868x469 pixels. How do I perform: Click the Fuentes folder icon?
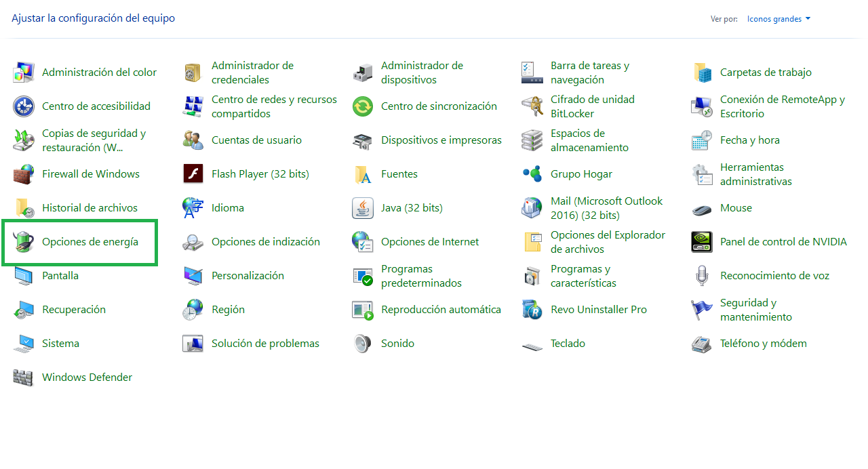(363, 174)
